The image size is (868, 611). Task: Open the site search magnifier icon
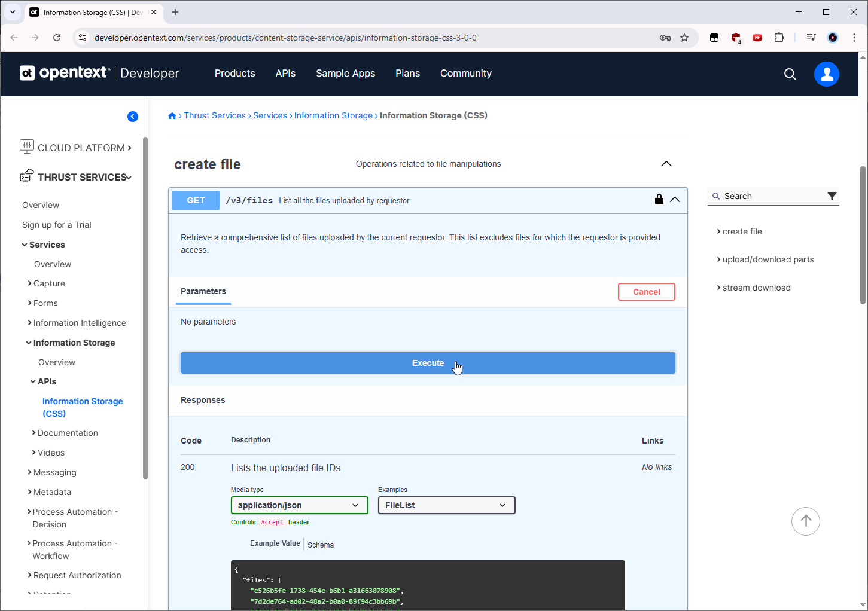pos(790,74)
